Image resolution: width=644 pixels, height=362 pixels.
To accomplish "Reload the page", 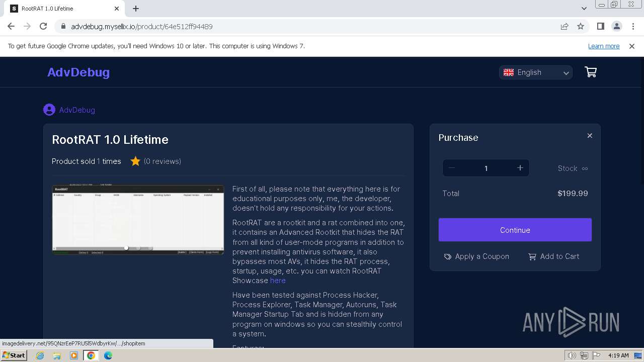I will [43, 26].
